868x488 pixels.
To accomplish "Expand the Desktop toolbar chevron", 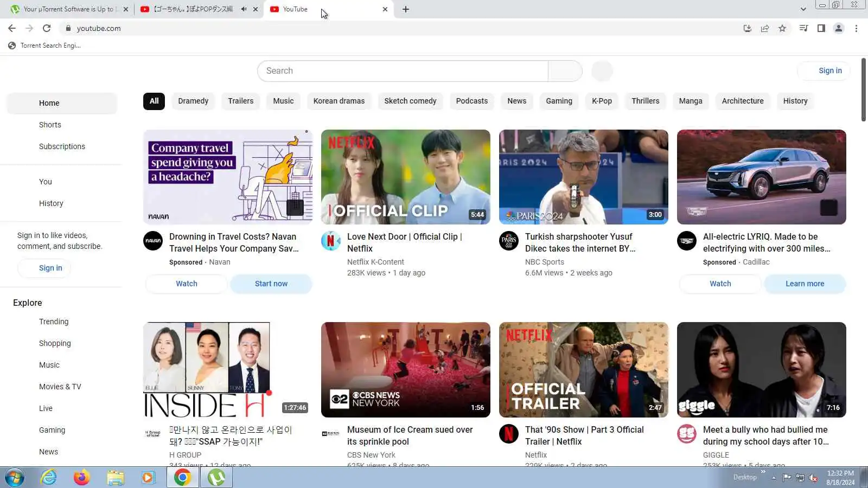I will (x=763, y=472).
